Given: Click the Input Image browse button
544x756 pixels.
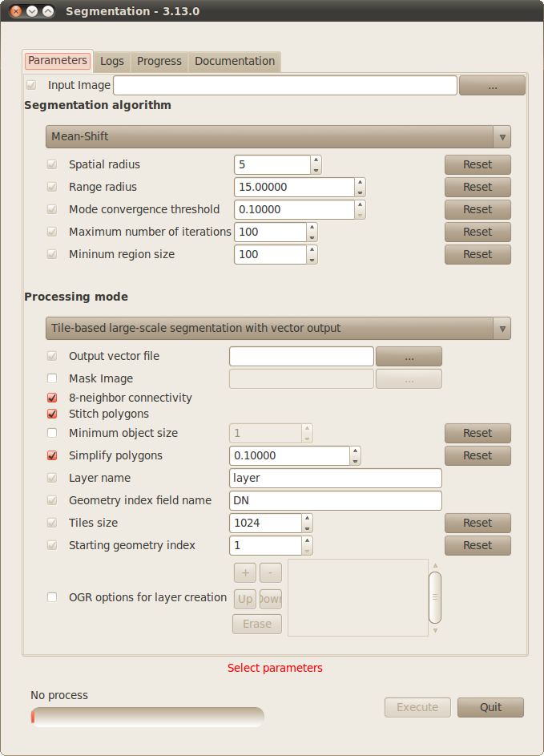Looking at the screenshot, I should tap(492, 86).
